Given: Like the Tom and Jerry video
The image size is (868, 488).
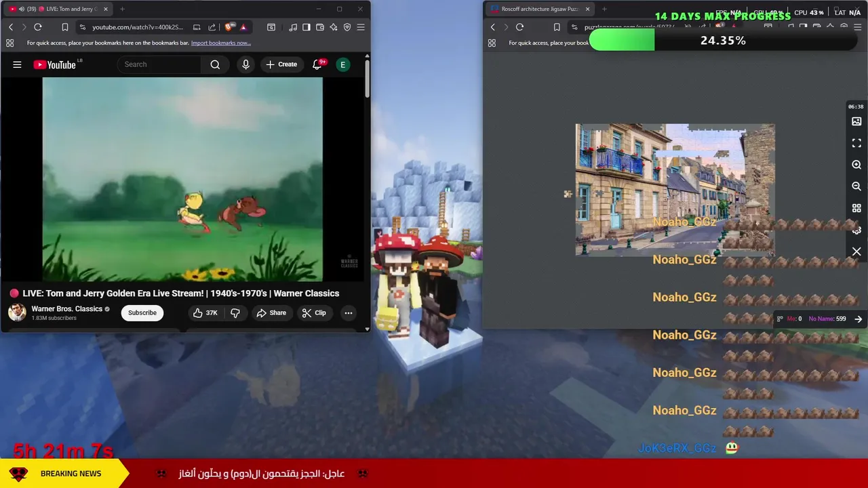Looking at the screenshot, I should [x=205, y=312].
